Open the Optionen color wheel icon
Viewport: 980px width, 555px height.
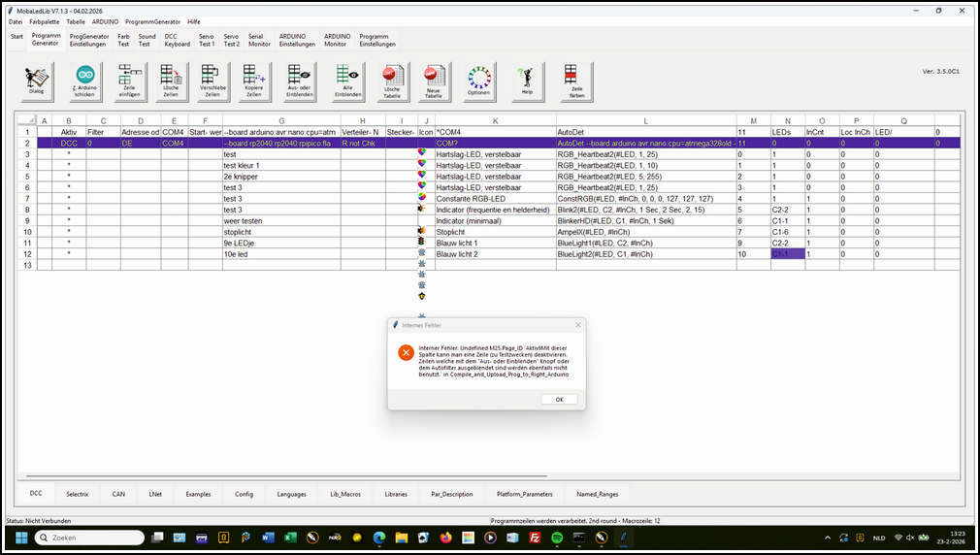tap(478, 81)
